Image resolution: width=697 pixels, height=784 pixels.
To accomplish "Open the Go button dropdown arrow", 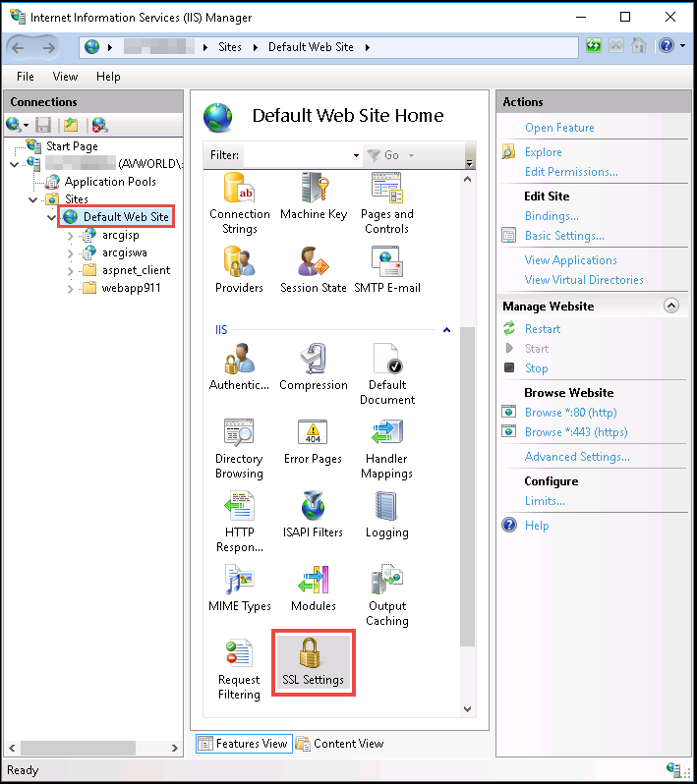I will click(x=411, y=155).
